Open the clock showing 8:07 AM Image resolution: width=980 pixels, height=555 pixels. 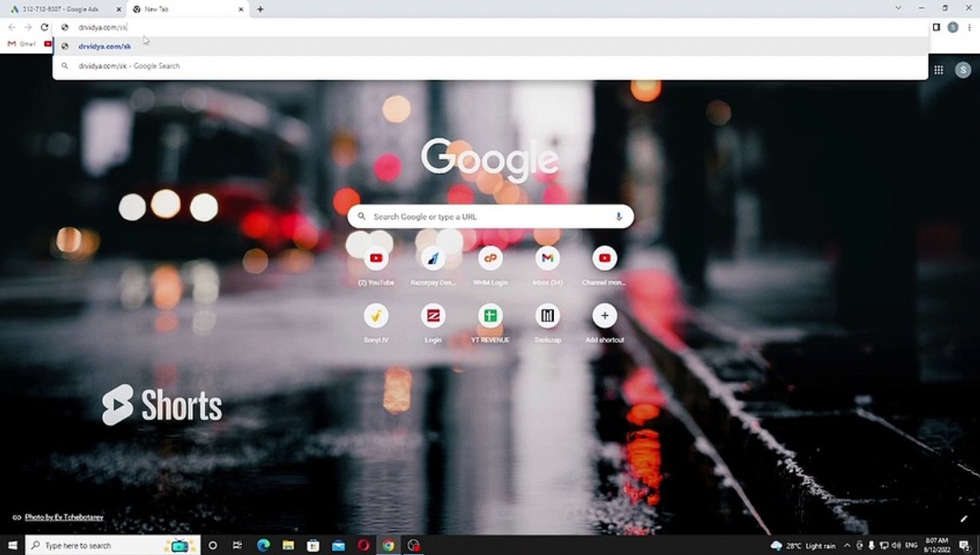[938, 545]
